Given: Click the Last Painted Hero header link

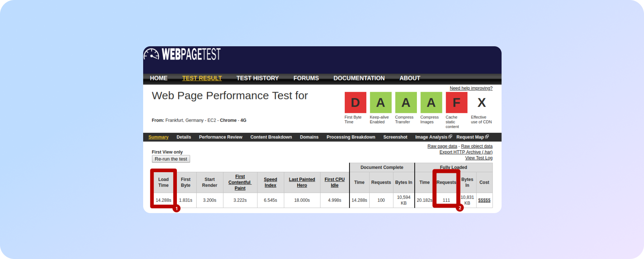Looking at the screenshot, I should pyautogui.click(x=302, y=182).
